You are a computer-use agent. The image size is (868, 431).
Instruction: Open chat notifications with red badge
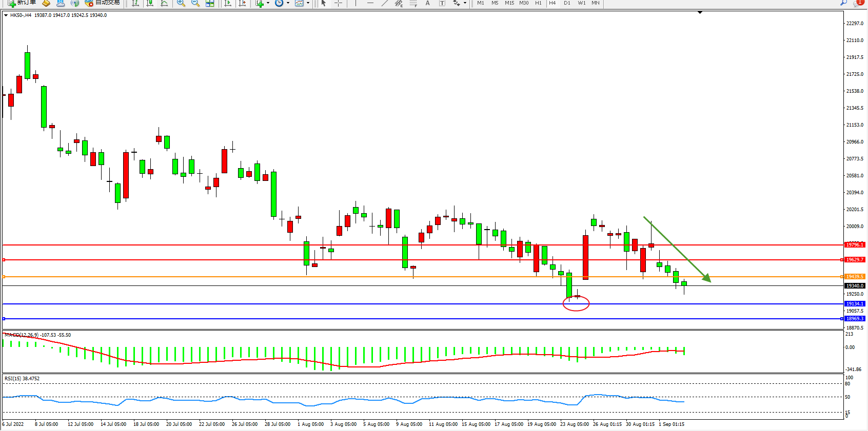pos(859,3)
